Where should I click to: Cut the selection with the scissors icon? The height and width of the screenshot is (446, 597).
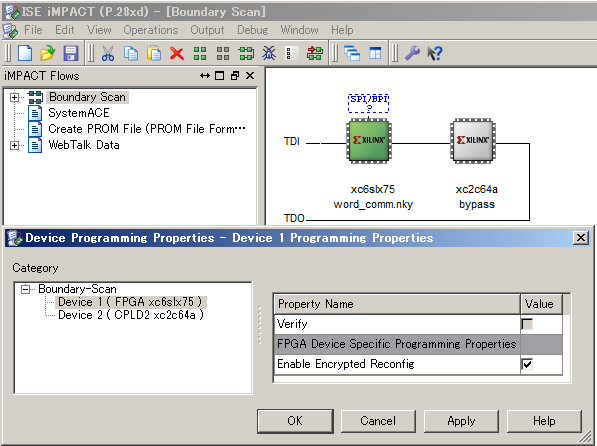108,53
